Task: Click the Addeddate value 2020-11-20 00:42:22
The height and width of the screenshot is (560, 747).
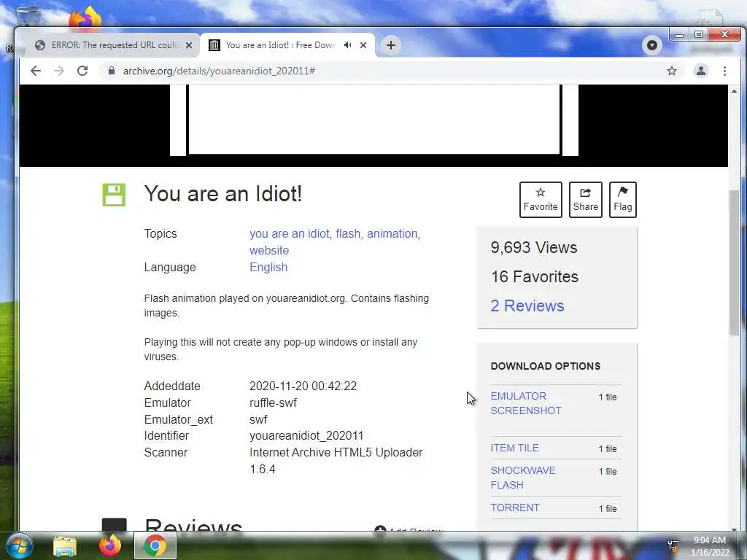Action: pyautogui.click(x=303, y=386)
